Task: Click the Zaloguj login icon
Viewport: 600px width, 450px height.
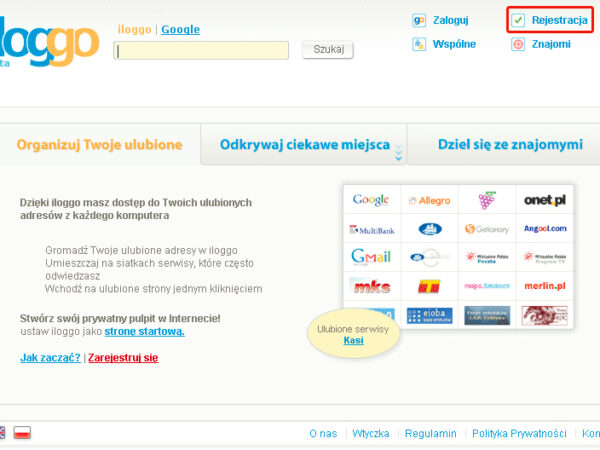Action: pos(420,20)
